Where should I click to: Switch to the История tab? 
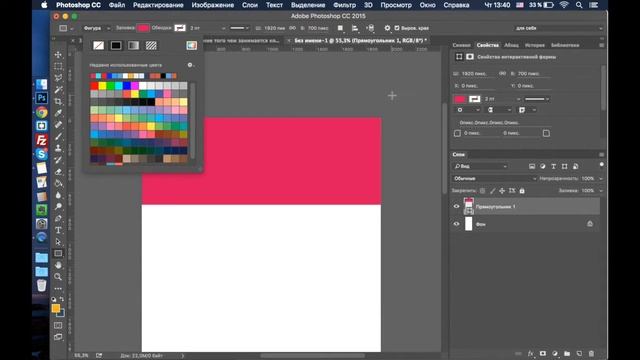pos(535,45)
